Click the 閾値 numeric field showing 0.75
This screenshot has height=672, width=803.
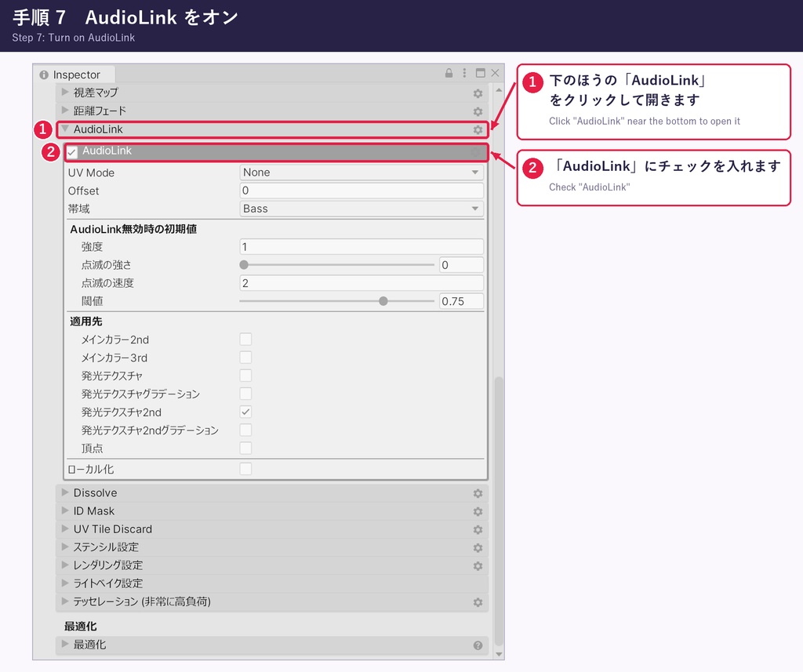461,301
